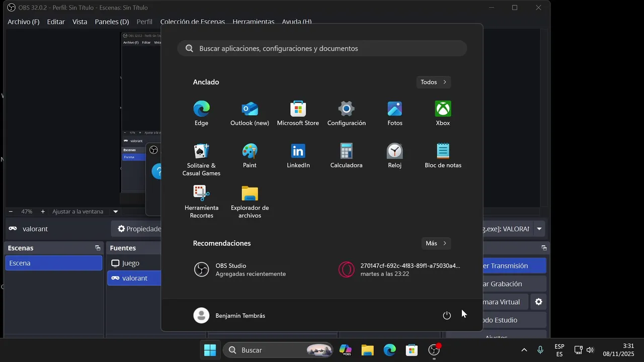Open Propiedades of valorant source
This screenshot has width=644, height=362.
click(x=137, y=229)
